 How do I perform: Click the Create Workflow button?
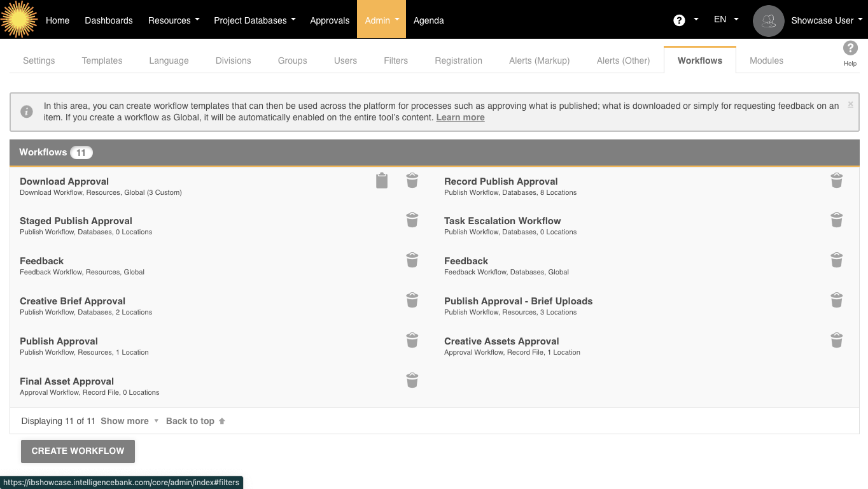click(78, 451)
